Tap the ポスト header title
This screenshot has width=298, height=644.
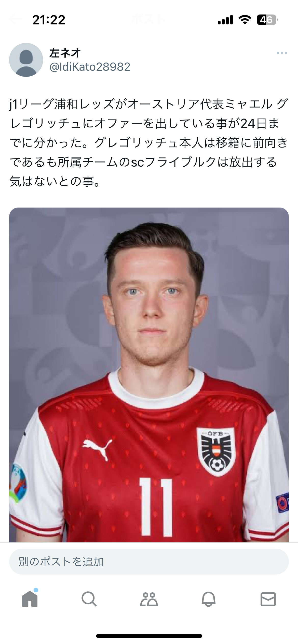tap(148, 19)
